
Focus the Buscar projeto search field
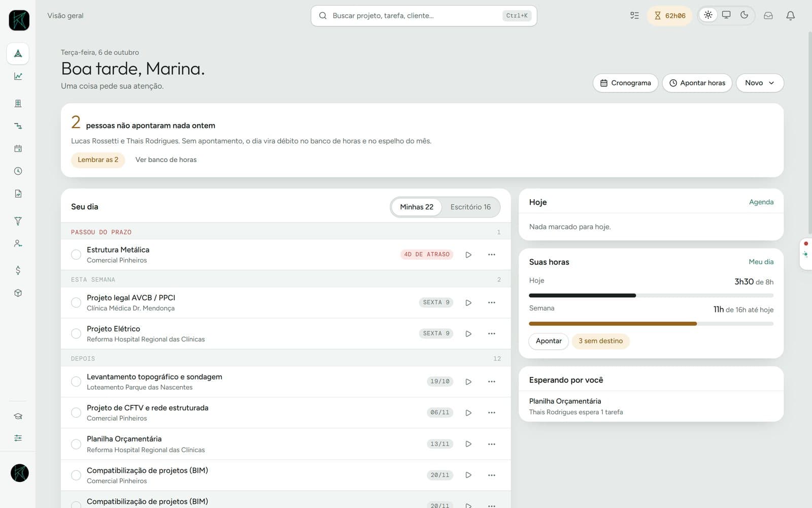(424, 16)
